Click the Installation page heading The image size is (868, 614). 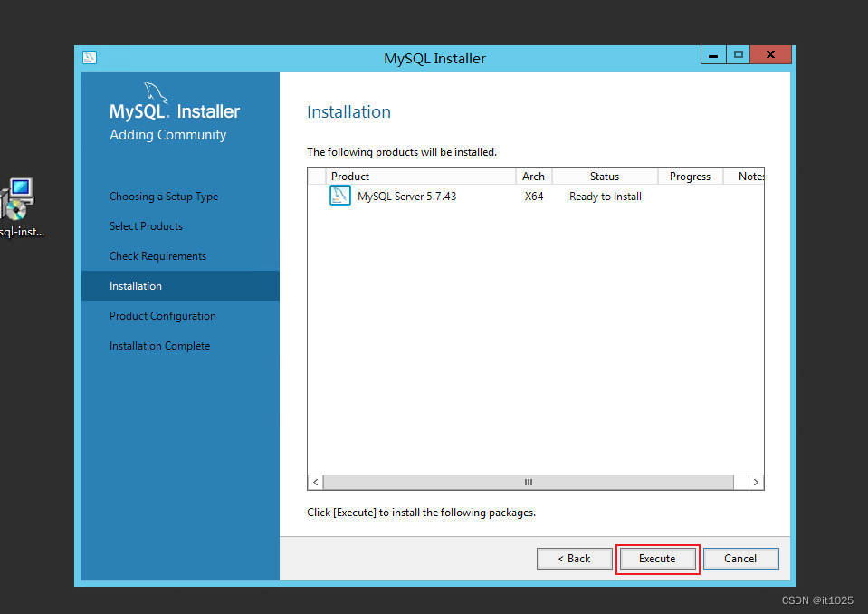point(348,111)
